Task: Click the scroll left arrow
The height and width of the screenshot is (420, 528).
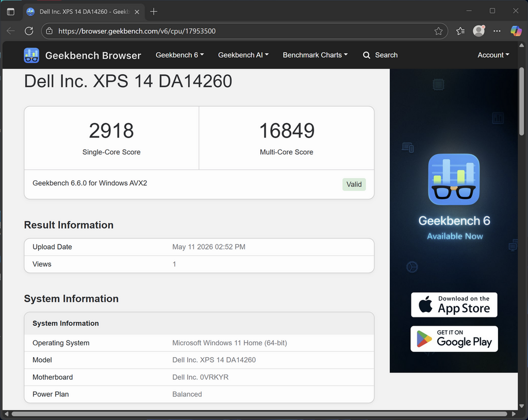Action: (6, 414)
